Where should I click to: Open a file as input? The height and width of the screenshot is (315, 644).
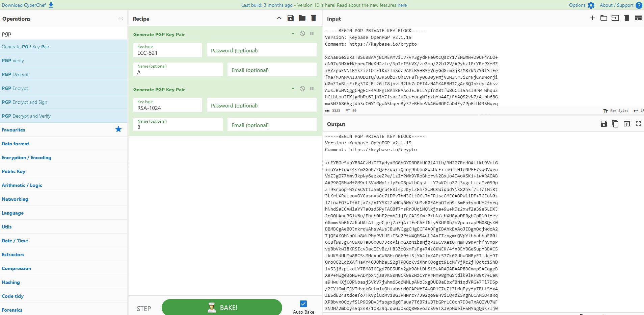click(x=615, y=18)
